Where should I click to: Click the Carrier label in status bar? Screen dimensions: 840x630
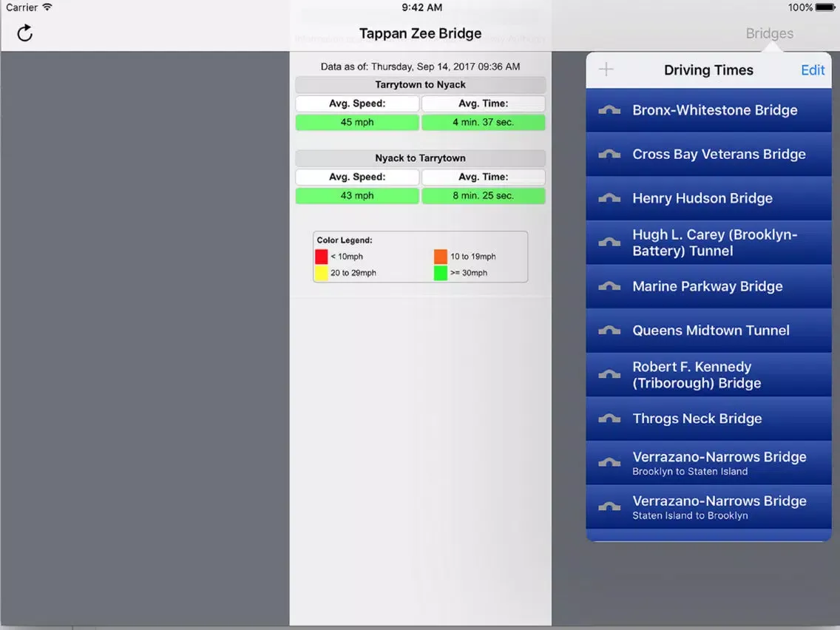pyautogui.click(x=21, y=7)
